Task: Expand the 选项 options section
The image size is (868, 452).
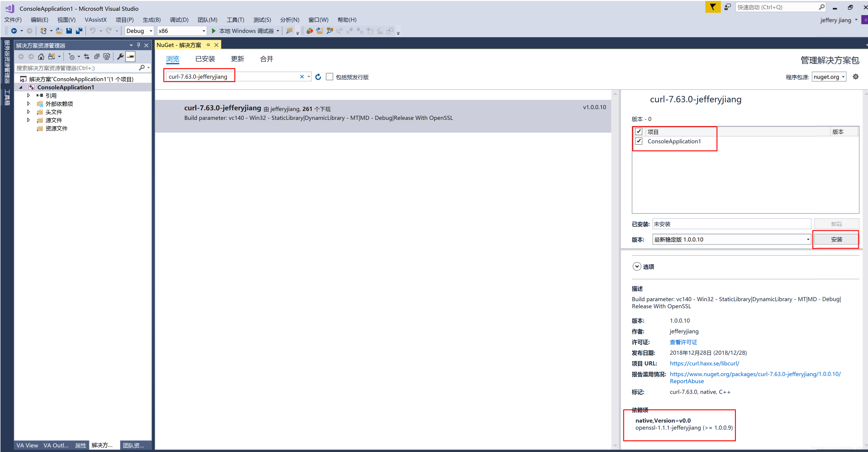Action: point(636,266)
